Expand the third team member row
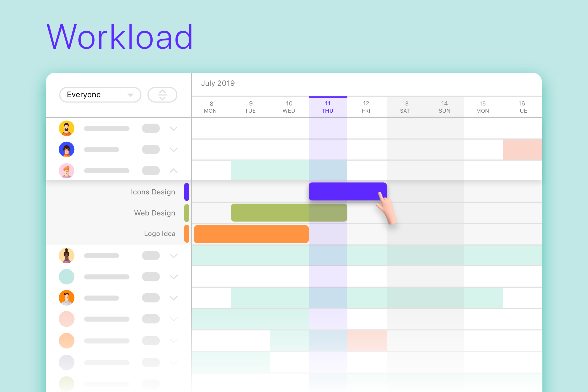The image size is (588, 392). (x=175, y=172)
